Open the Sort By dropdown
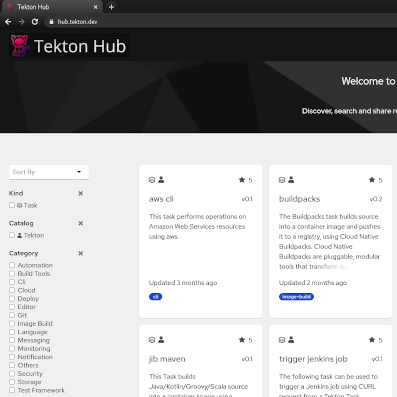397x397 pixels. click(x=49, y=172)
